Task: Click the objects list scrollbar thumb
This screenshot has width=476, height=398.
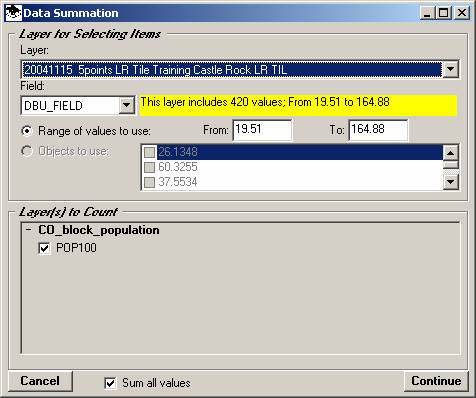Action: [450, 165]
